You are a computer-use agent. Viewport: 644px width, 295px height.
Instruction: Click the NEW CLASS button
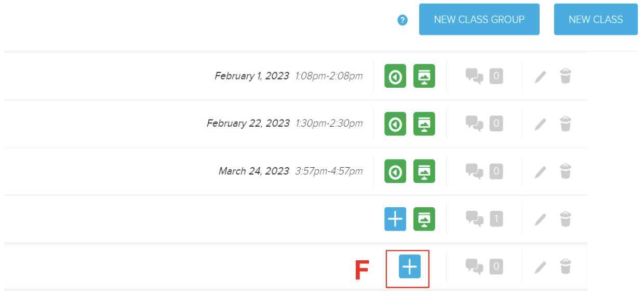[x=596, y=19]
